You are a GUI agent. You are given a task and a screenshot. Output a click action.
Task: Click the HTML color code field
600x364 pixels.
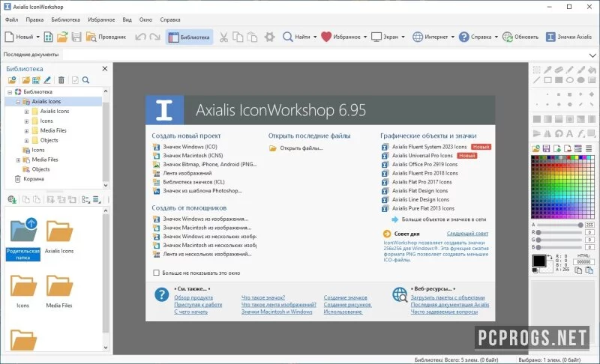pyautogui.click(x=583, y=262)
